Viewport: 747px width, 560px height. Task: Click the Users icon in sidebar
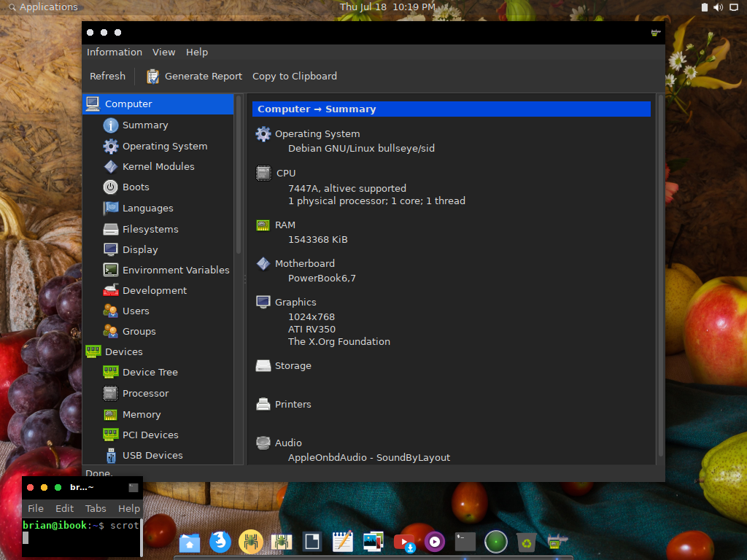click(x=111, y=311)
